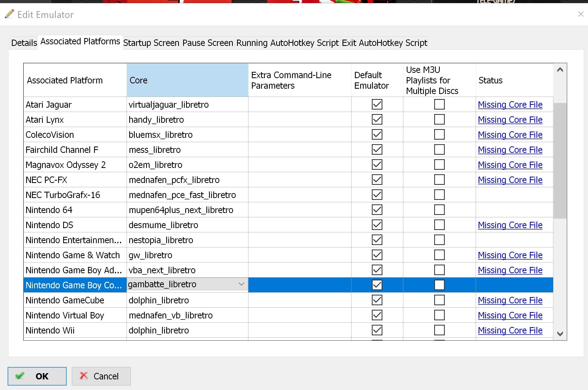Select the Nintendo Game Boy Co... highlighted row
Screen dimensions: 588x390
288,285
